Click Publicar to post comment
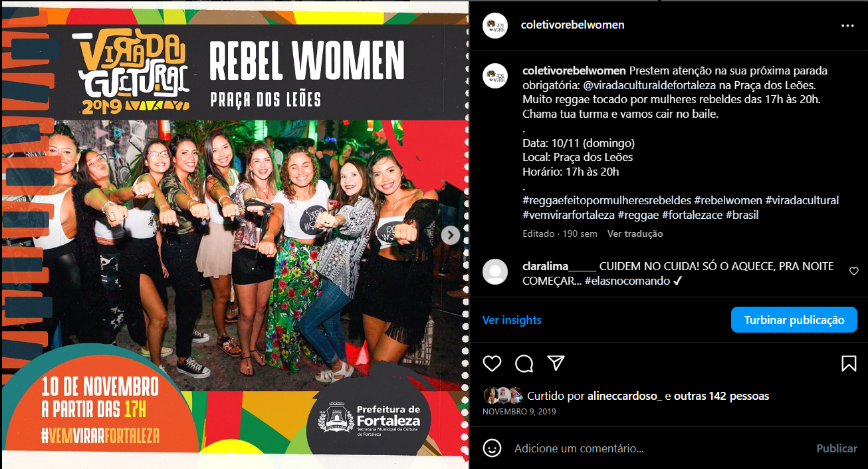868x469 pixels. click(837, 448)
